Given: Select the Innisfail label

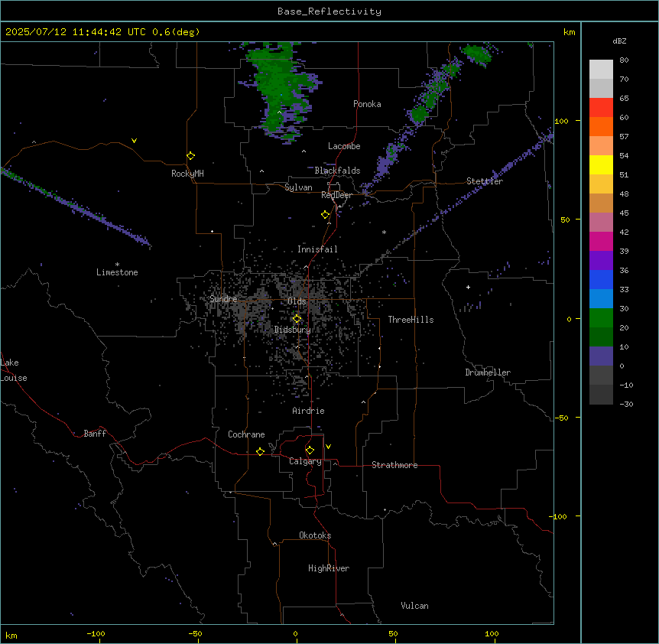Looking at the screenshot, I should [x=317, y=249].
